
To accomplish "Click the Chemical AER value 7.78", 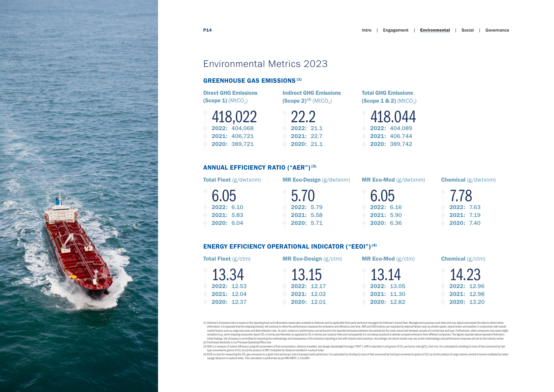I will [461, 196].
